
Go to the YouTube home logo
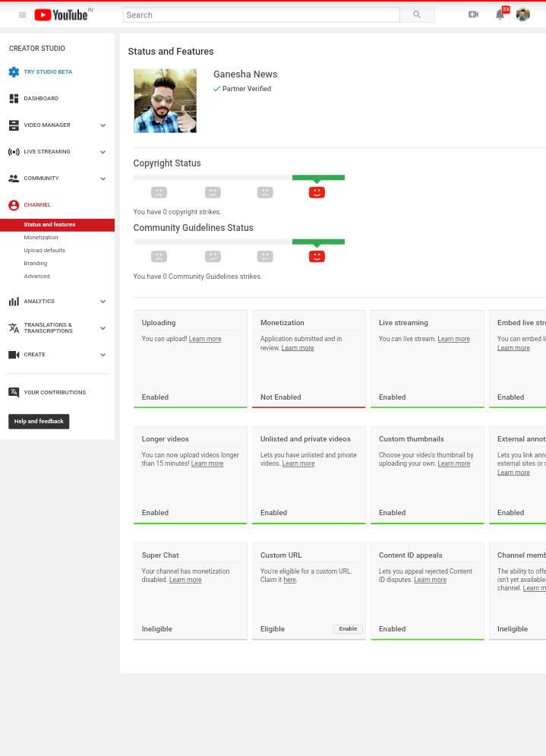pos(62,15)
